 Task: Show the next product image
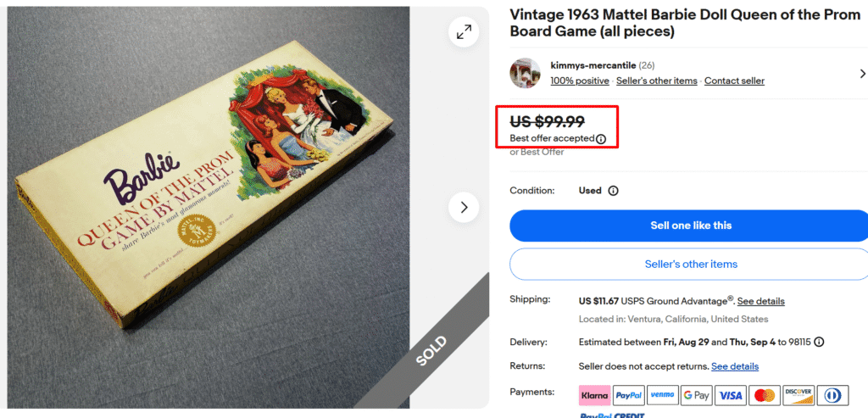(x=464, y=207)
